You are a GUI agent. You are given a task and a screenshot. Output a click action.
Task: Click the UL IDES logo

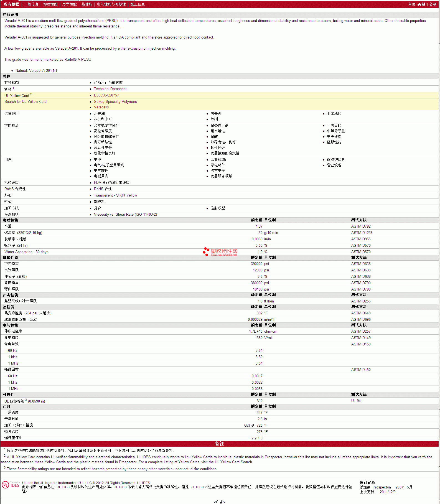11,485
